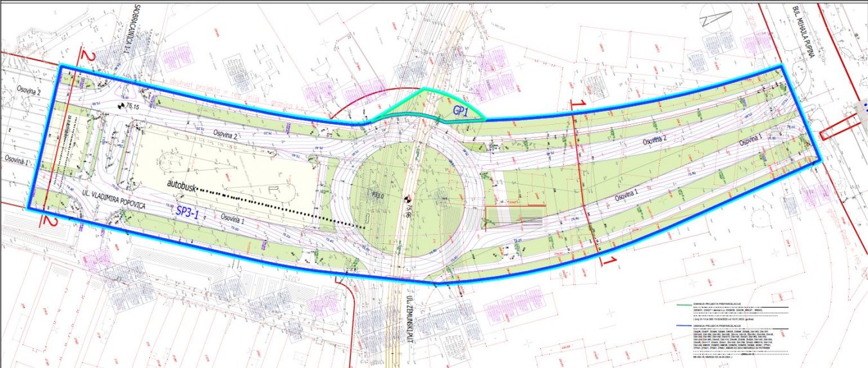Click upper red section marker 2
Image resolution: width=868 pixels, height=368 pixels.
point(89,59)
